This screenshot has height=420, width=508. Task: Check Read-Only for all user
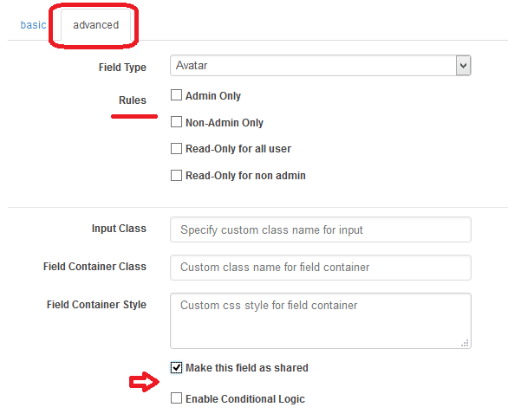176,149
